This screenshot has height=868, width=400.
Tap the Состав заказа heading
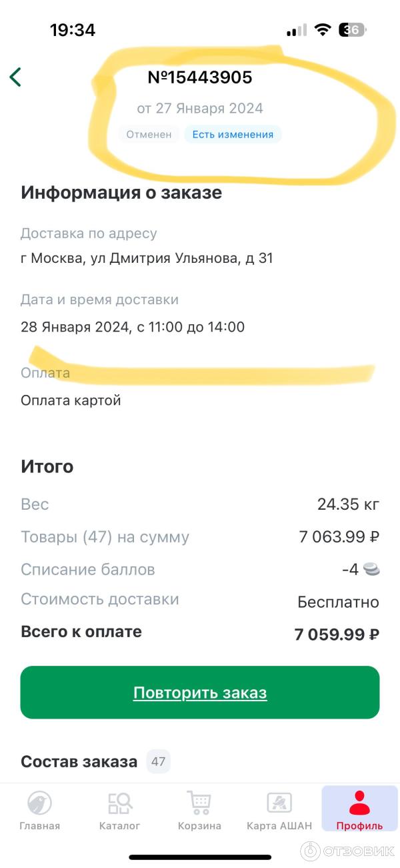point(79,761)
